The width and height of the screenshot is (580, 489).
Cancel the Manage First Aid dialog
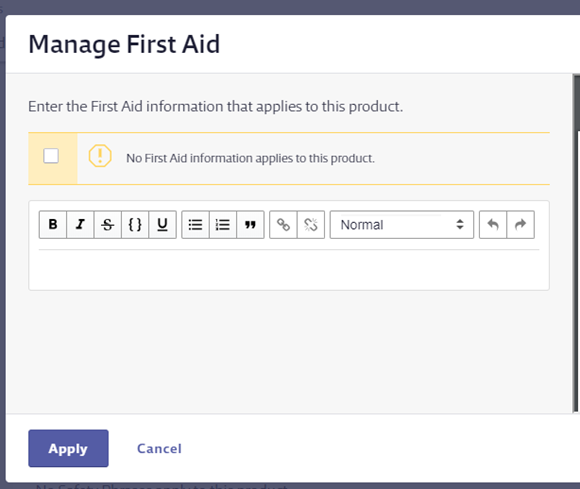pos(159,448)
